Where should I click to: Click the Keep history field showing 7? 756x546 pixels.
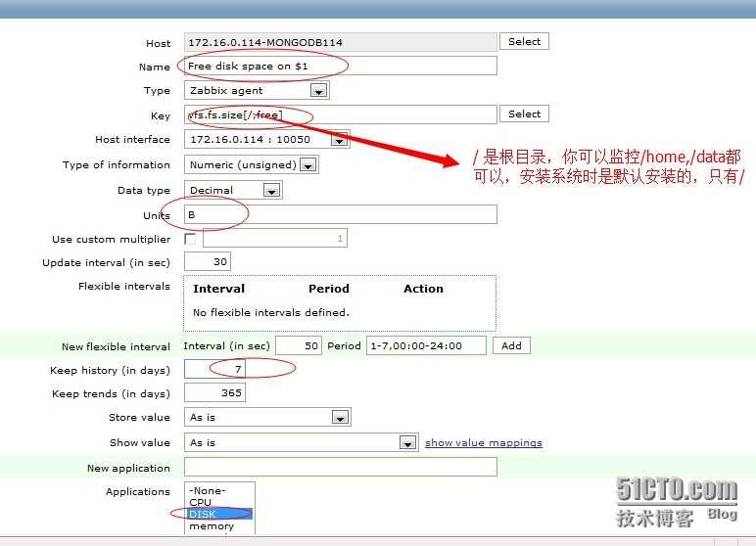(x=214, y=369)
